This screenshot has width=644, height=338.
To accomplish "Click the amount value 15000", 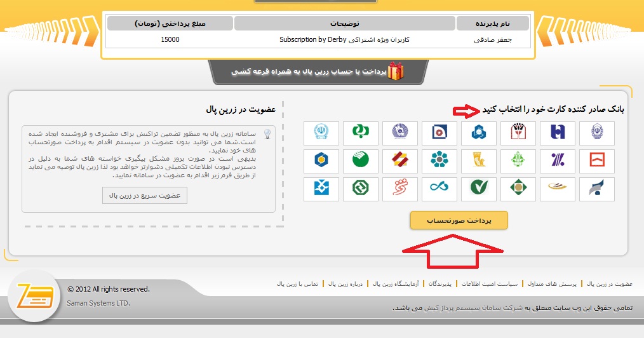I will (x=170, y=39).
